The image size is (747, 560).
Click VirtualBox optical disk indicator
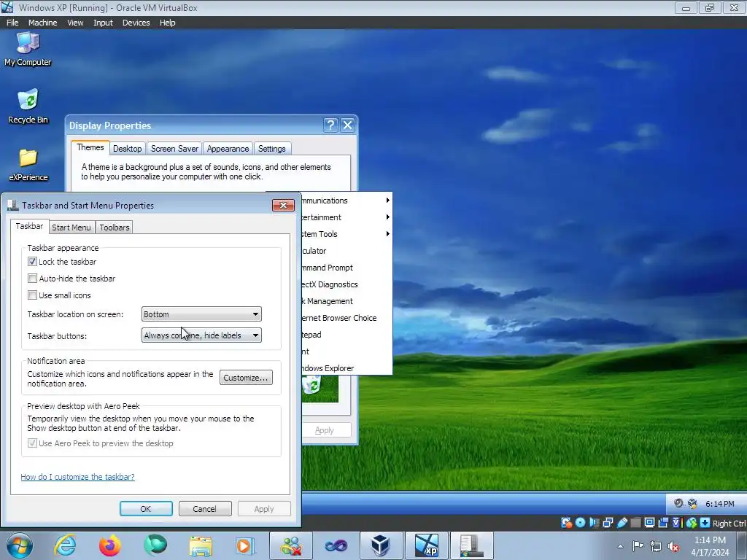tap(580, 523)
